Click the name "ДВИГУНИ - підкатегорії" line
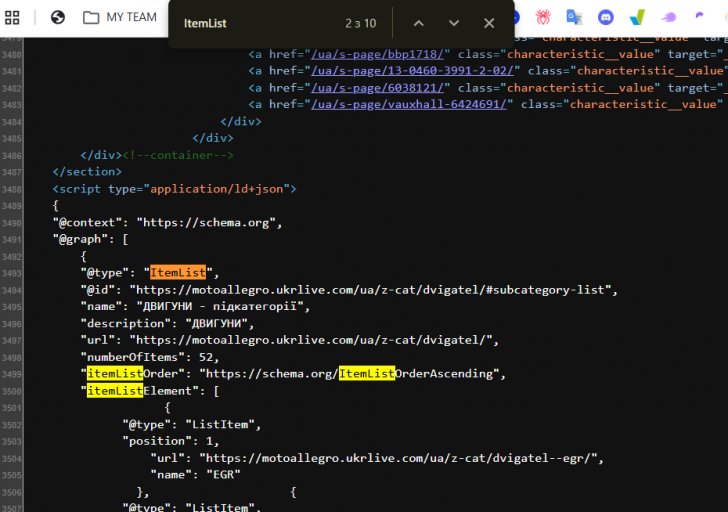Screen dimensions: 728x512 195,307
